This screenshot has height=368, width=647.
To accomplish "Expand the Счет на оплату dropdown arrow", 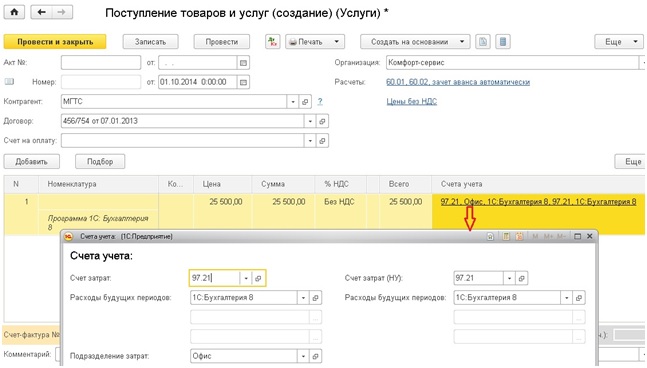I will point(310,141).
